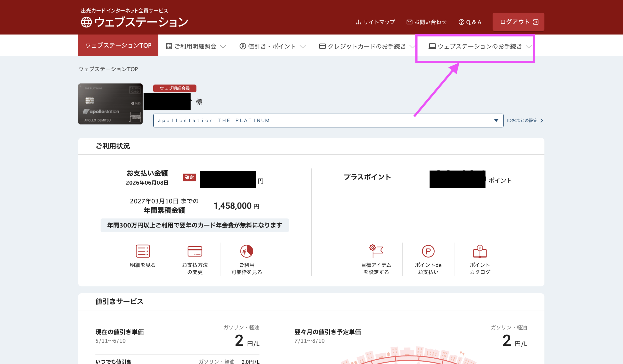Click the card selector dropdown arrow

496,121
